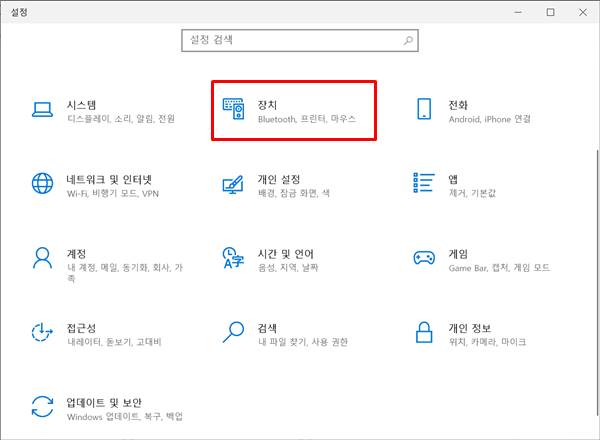Viewport: 600px width, 440px height.
Task: Select the 앱 heading
Action: (x=453, y=179)
